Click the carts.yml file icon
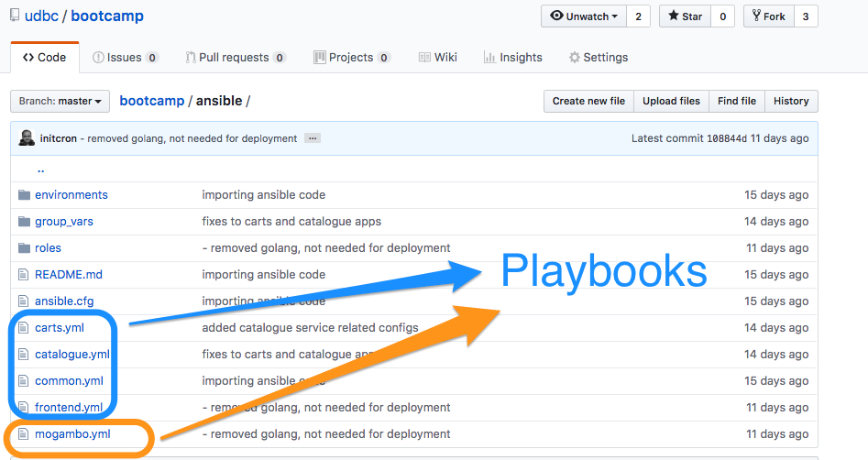The width and height of the screenshot is (868, 460). click(x=23, y=328)
